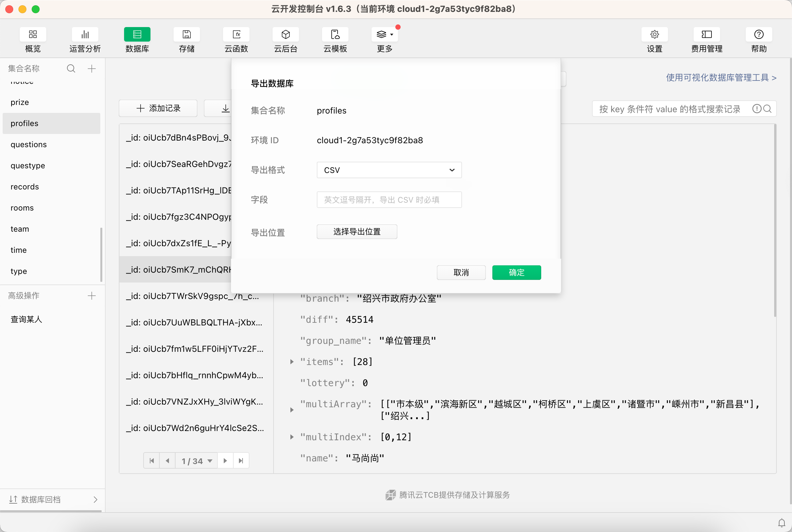Open the 云后台 icon
The width and height of the screenshot is (792, 532).
point(285,35)
